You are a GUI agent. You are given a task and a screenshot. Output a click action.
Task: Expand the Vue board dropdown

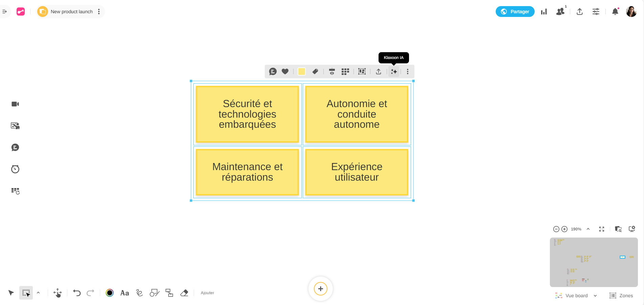click(x=595, y=296)
